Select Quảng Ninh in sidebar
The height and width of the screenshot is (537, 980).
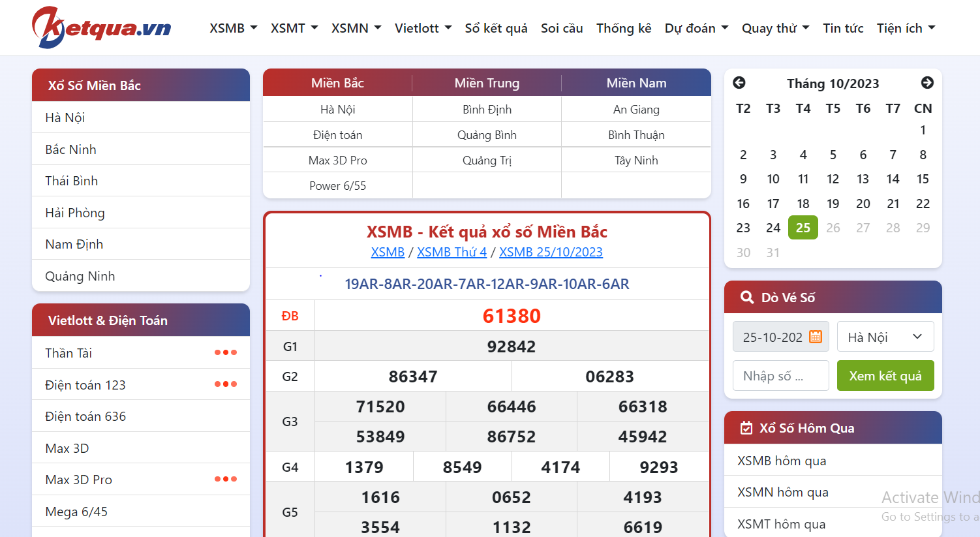pyautogui.click(x=141, y=276)
